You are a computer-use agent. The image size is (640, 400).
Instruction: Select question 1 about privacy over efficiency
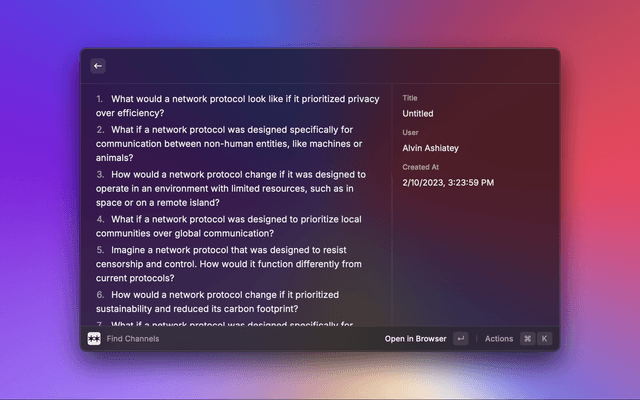click(x=237, y=106)
